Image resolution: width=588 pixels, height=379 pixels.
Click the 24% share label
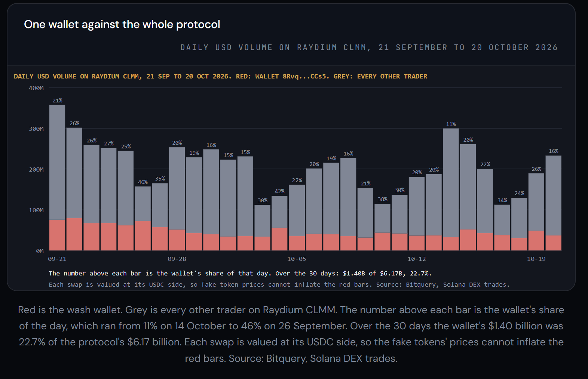[519, 193]
